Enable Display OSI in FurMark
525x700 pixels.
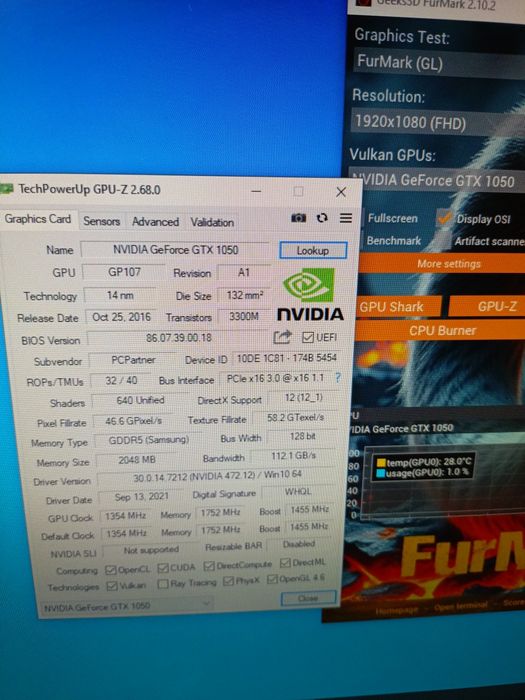(444, 218)
